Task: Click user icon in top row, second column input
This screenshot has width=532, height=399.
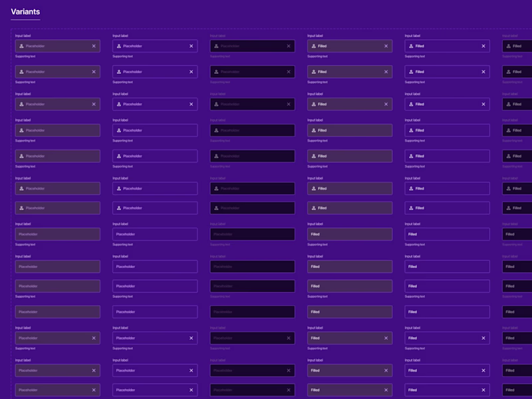Action: tap(119, 46)
